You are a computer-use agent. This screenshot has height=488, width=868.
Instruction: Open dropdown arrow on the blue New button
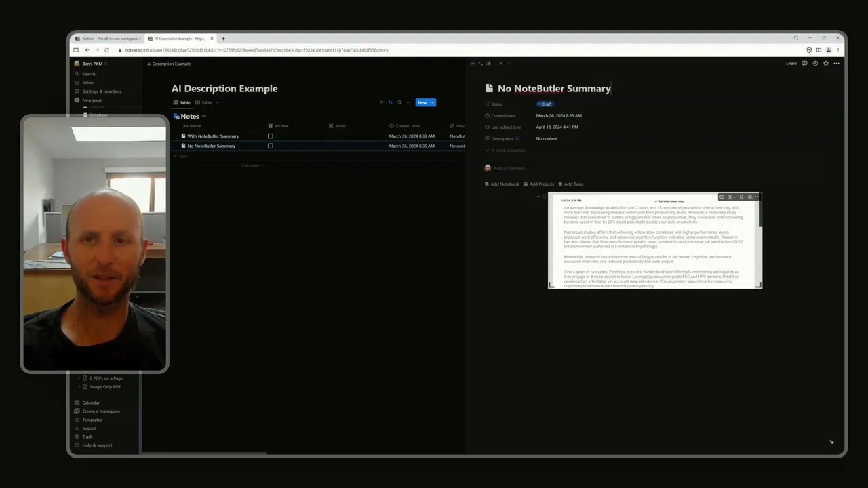[433, 102]
